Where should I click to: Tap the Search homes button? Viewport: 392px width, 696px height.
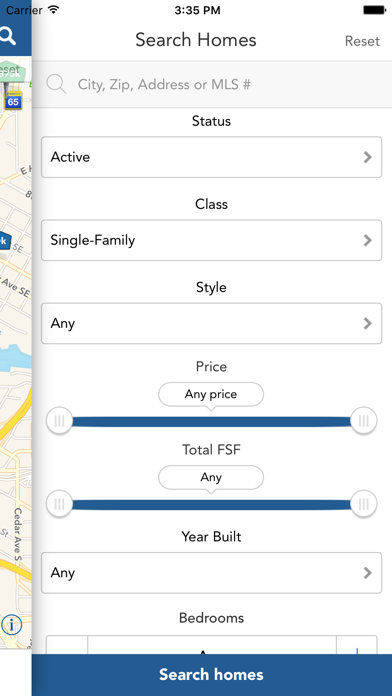tap(212, 675)
